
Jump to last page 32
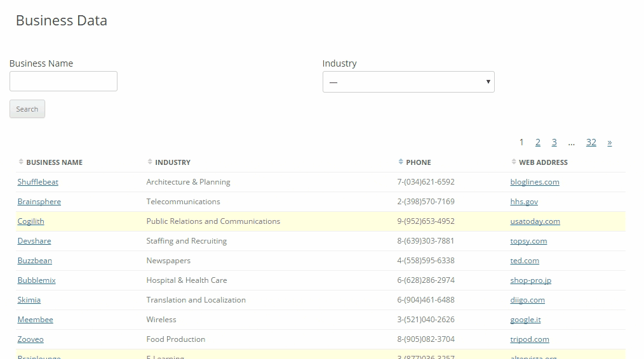[x=591, y=142]
